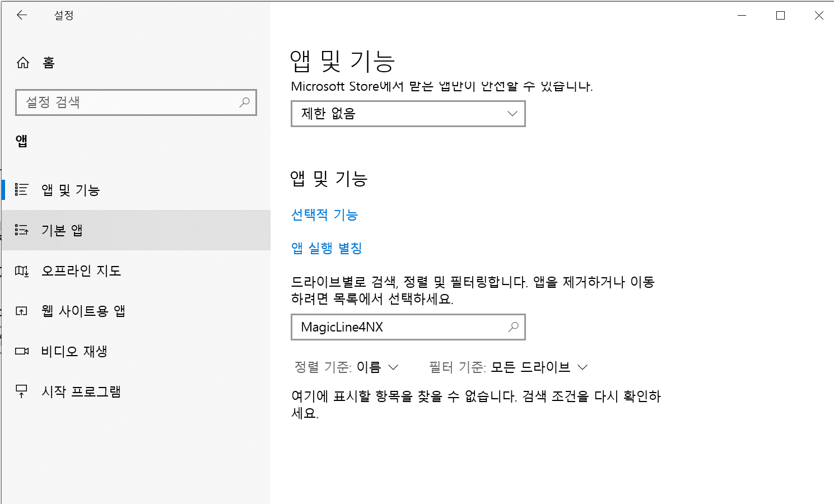Image resolution: width=834 pixels, height=504 pixels.
Task: Click the 설정 검색 input field
Action: pos(112,102)
